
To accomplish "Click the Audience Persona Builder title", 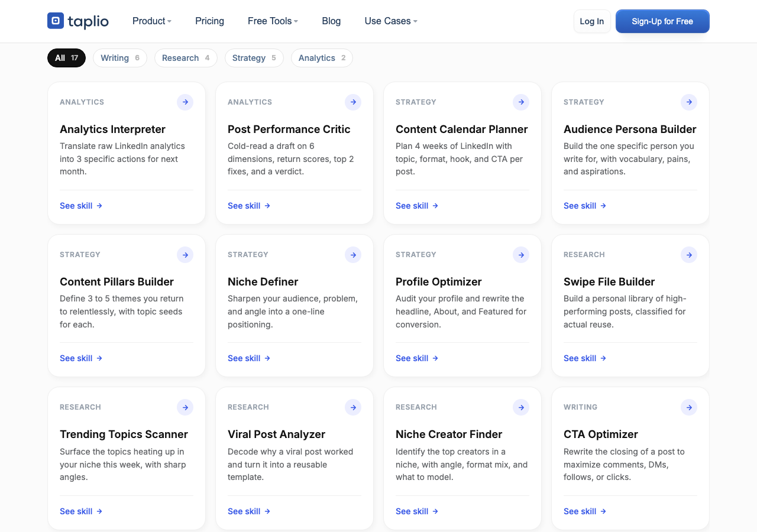I will pos(630,129).
